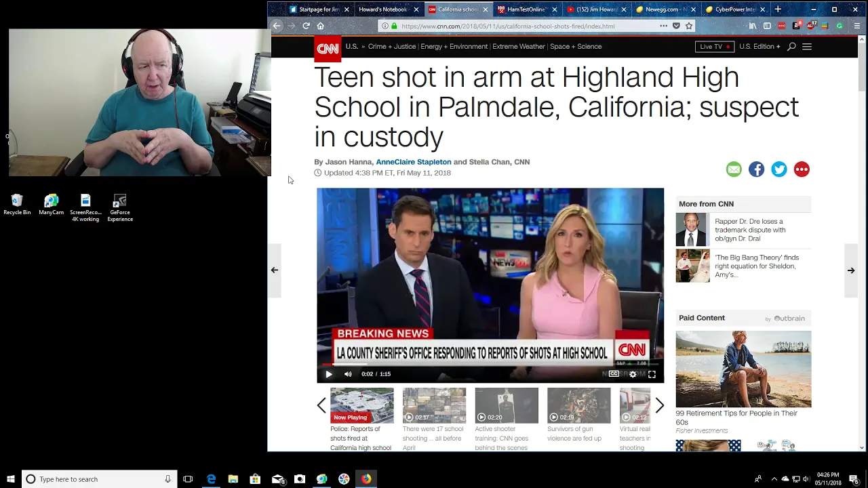Switch to CyberPower tab
Screen dimensions: 868x488
[735, 9]
